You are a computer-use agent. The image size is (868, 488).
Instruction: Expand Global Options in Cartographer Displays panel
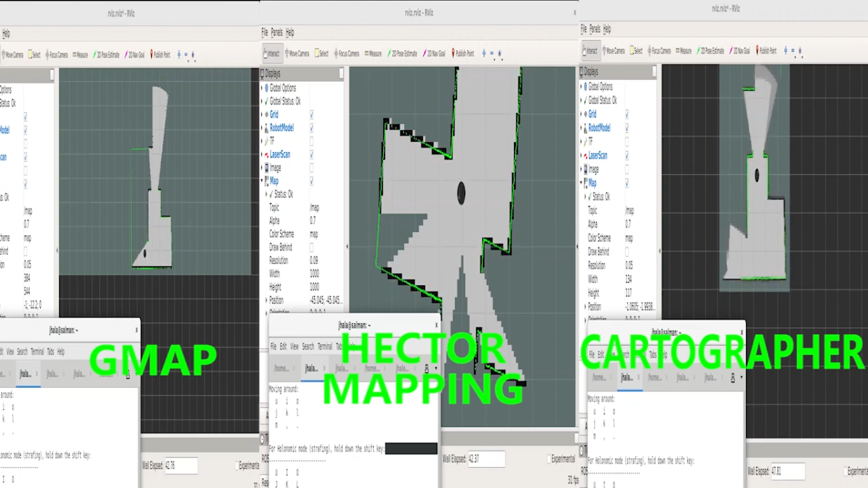(x=583, y=86)
